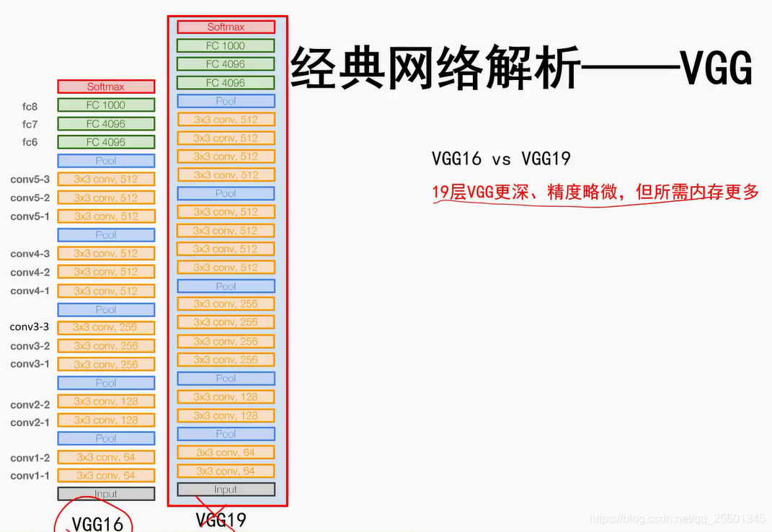Click the conv5-1 label
This screenshot has width=772, height=532.
(30, 216)
